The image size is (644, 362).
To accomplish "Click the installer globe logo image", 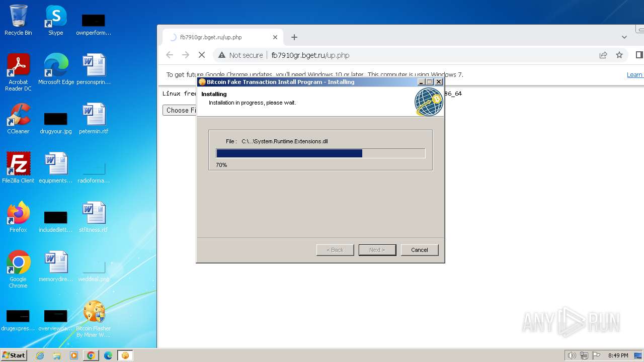I will 428,102.
